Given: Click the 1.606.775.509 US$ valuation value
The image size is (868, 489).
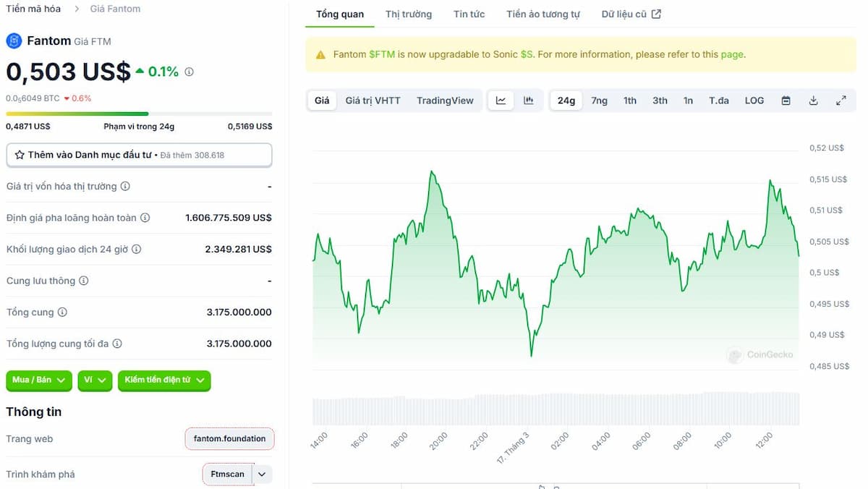Looking at the screenshot, I should [229, 218].
